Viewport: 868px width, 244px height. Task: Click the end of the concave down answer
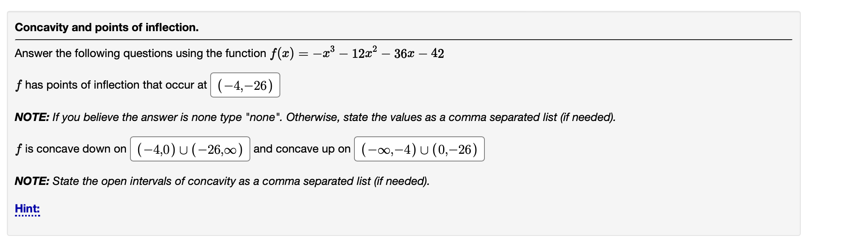pos(241,149)
